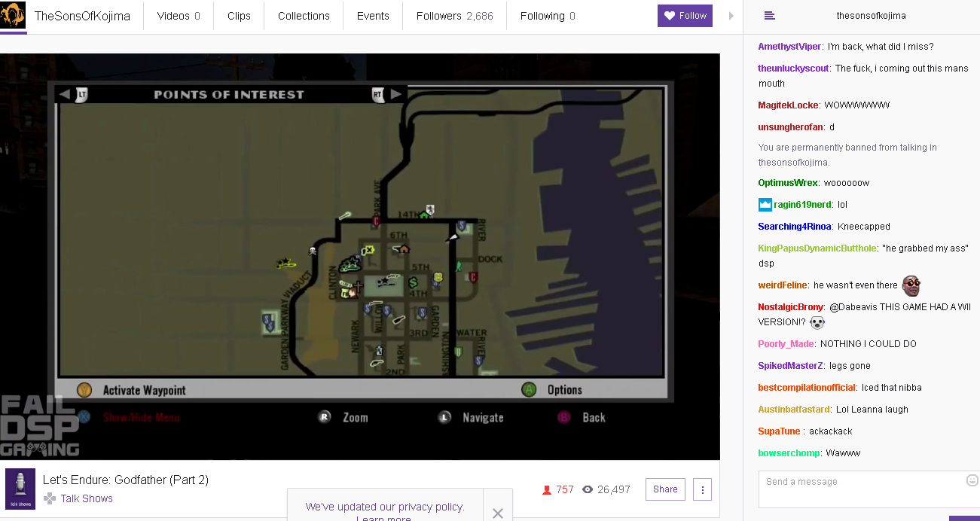Follow the channel with heart button
This screenshot has width=980, height=521.
click(x=685, y=16)
